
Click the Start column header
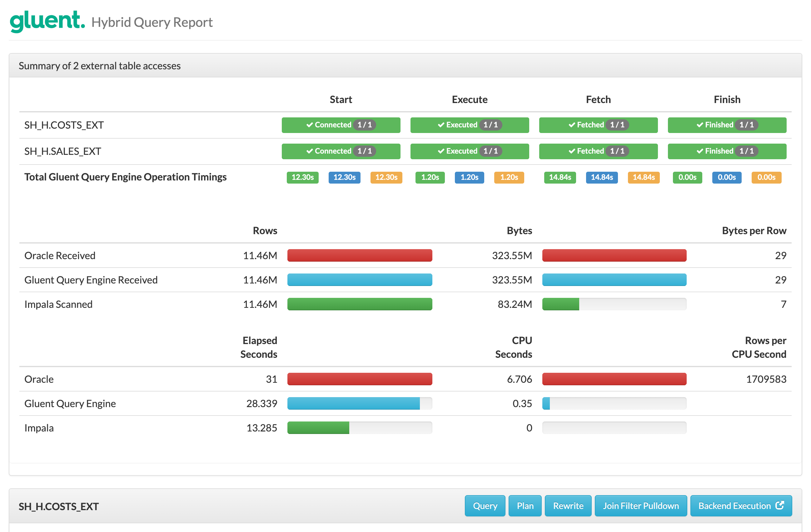pyautogui.click(x=341, y=100)
